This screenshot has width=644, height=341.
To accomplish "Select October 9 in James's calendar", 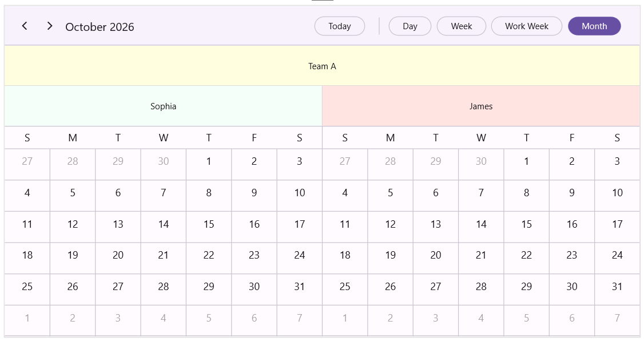I will 572,196.
